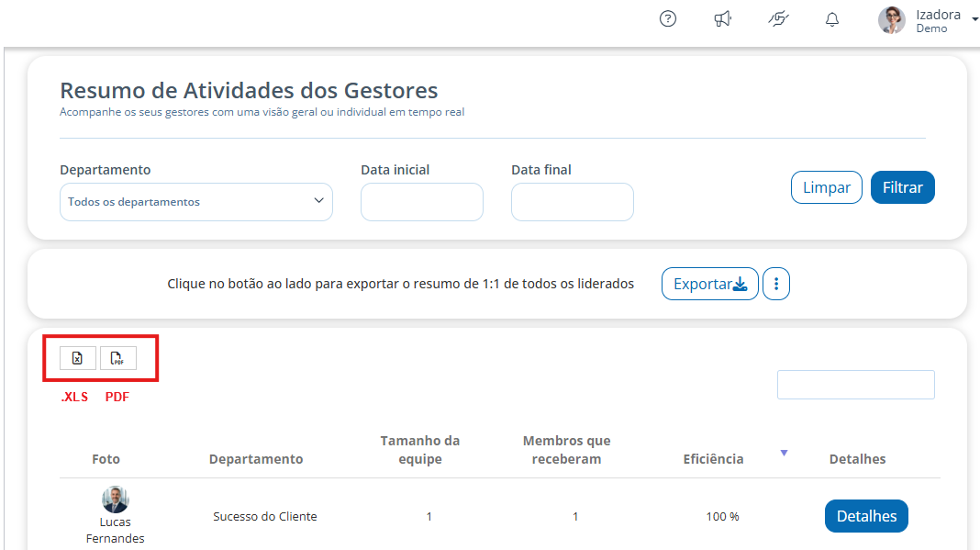Click the table search box
Screen dimensions: 980x550
855,384
